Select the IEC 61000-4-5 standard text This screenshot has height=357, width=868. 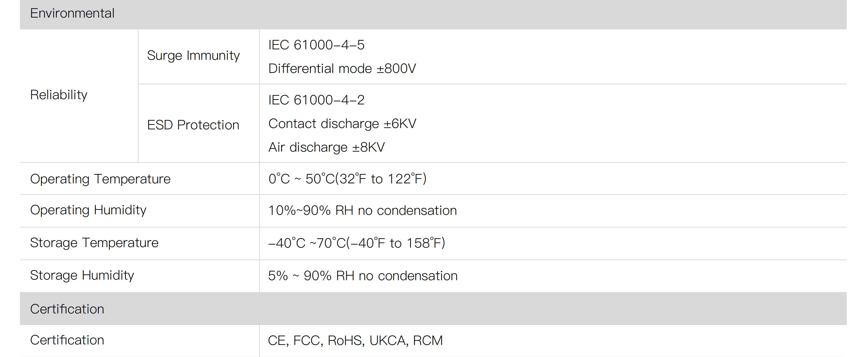[x=316, y=45]
